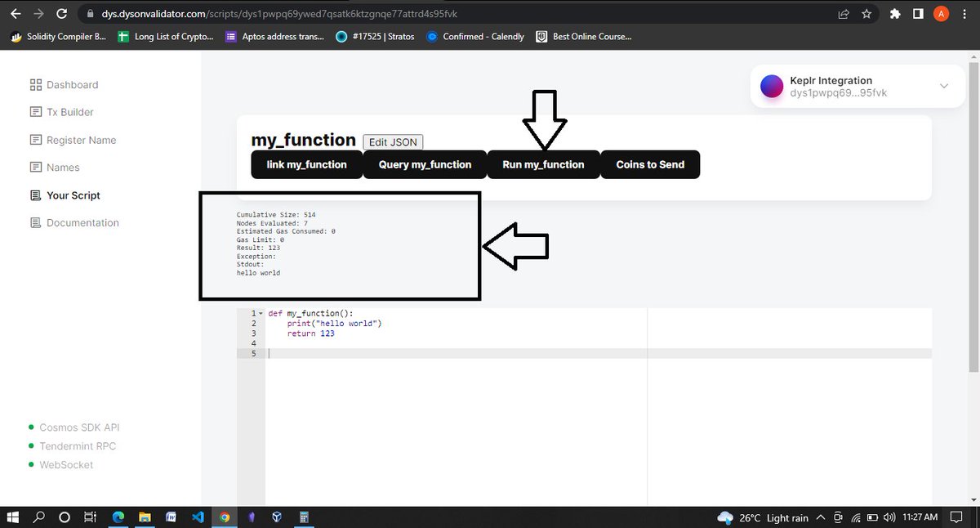Image resolution: width=980 pixels, height=528 pixels.
Task: Reload the page with refresh icon
Action: pyautogui.click(x=63, y=14)
